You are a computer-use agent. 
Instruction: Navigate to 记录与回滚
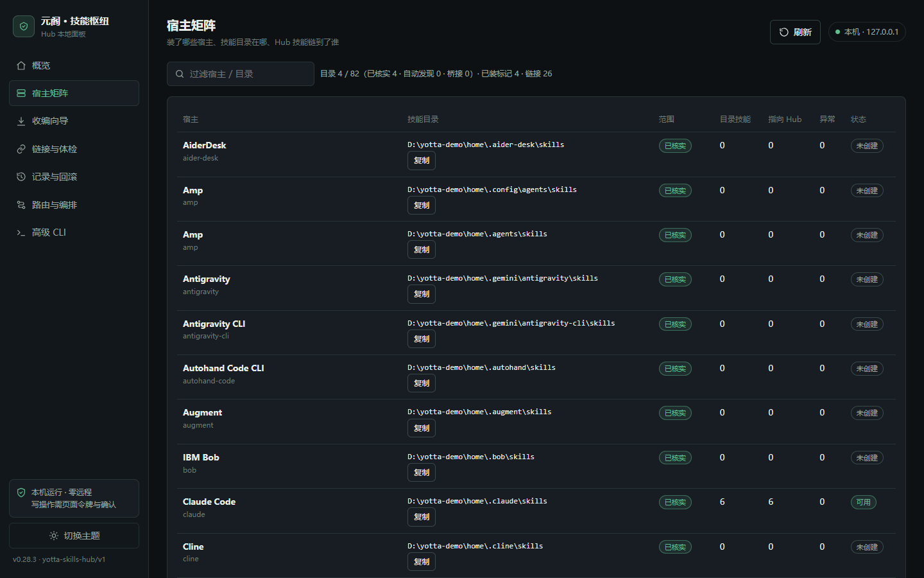pos(74,177)
